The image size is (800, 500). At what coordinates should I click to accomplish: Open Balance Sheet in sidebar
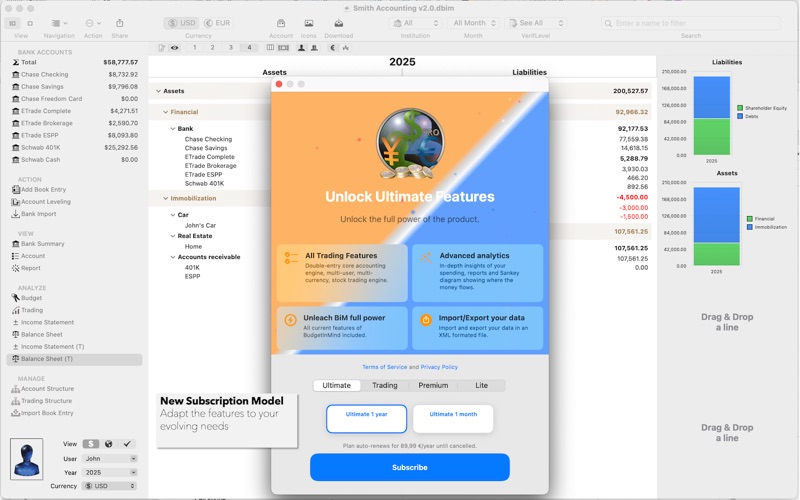41,334
